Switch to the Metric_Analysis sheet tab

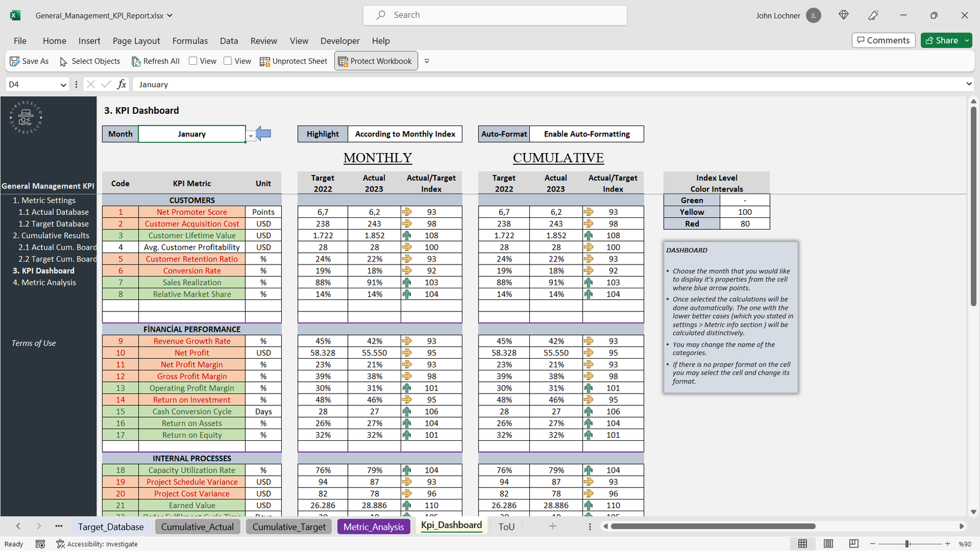[x=374, y=527]
